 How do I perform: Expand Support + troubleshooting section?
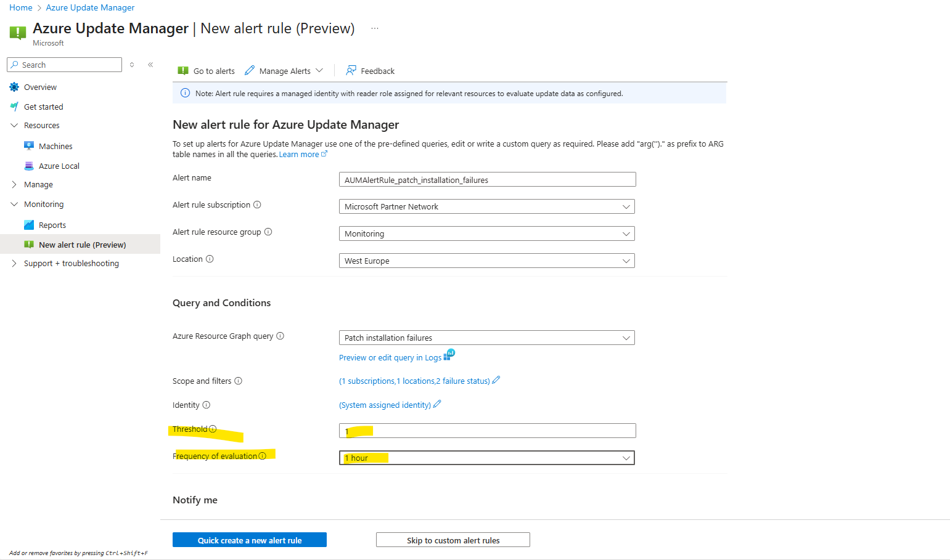(x=14, y=263)
